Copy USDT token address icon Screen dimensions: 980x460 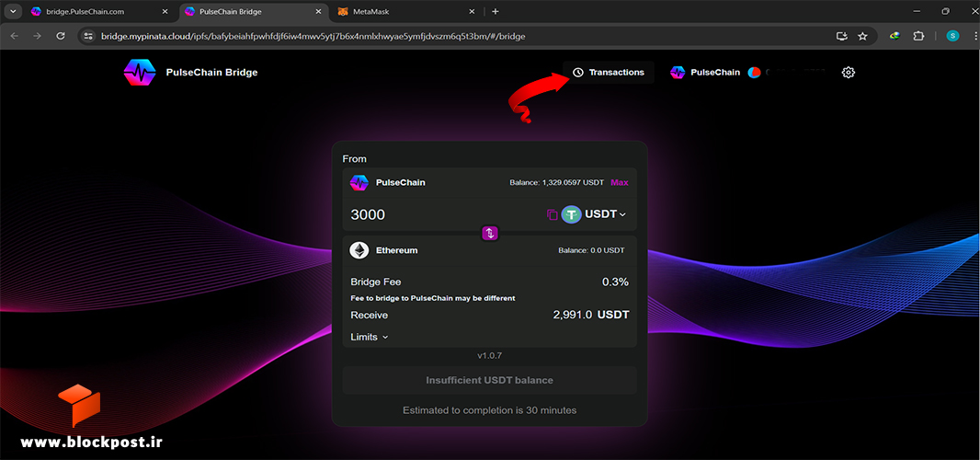point(552,214)
